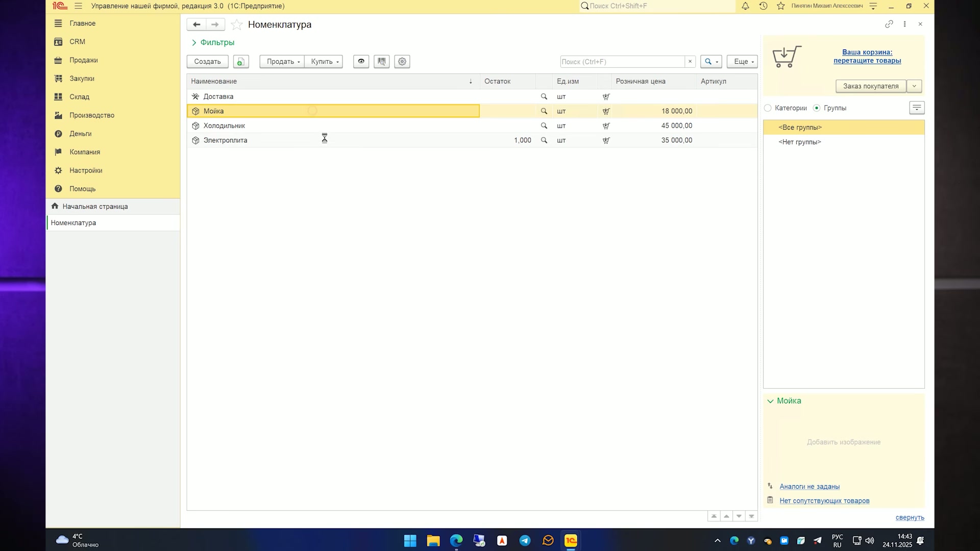Image resolution: width=980 pixels, height=551 pixels.
Task: Open the Купить dropdown
Action: click(324, 62)
